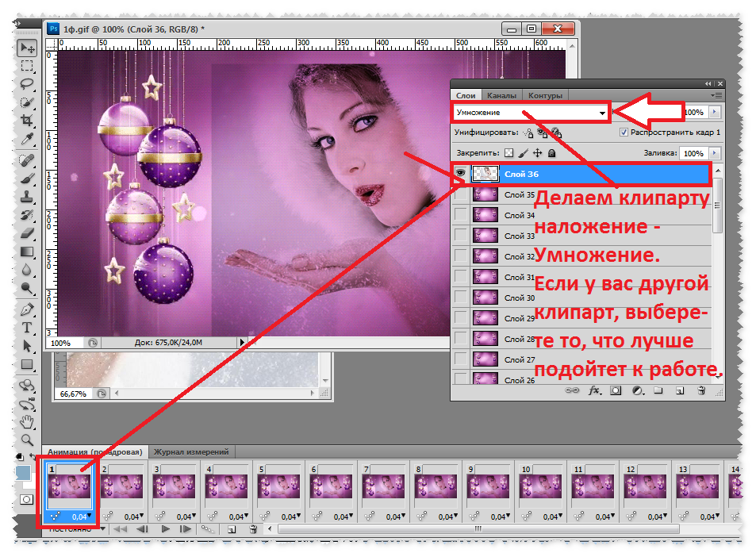756x557 pixels.
Task: Select the Eyedropper tool
Action: [27, 138]
